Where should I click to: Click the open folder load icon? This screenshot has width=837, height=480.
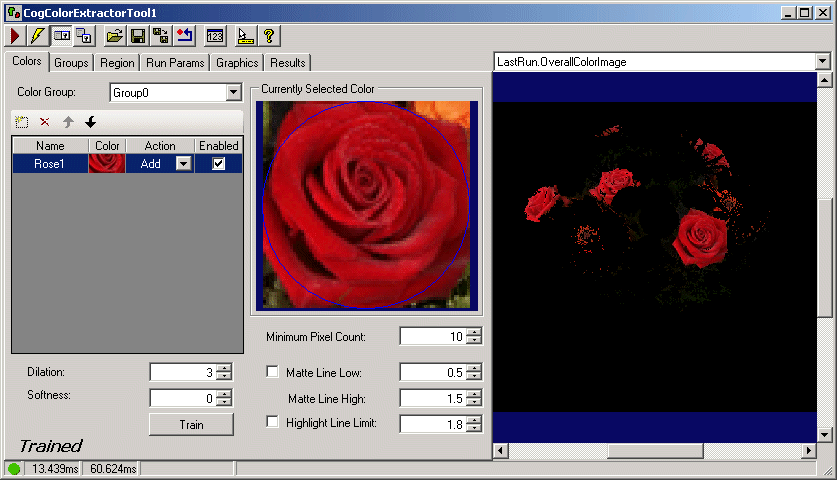115,36
